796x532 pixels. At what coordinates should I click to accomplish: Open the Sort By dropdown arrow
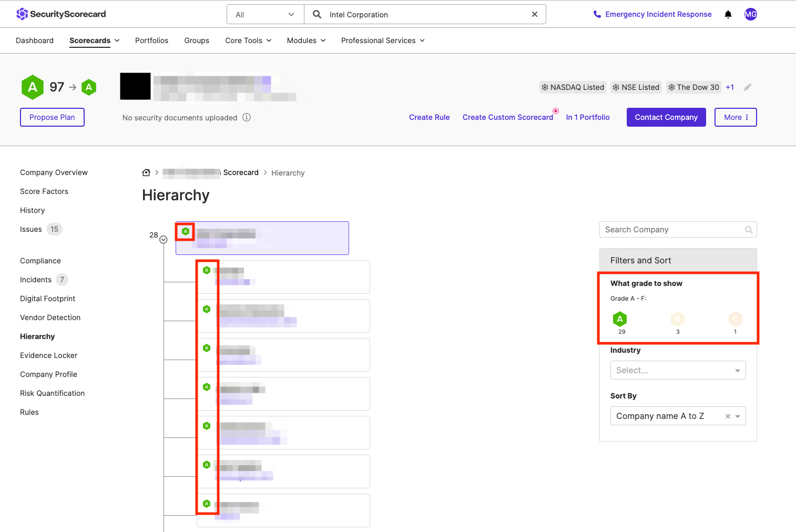(738, 416)
